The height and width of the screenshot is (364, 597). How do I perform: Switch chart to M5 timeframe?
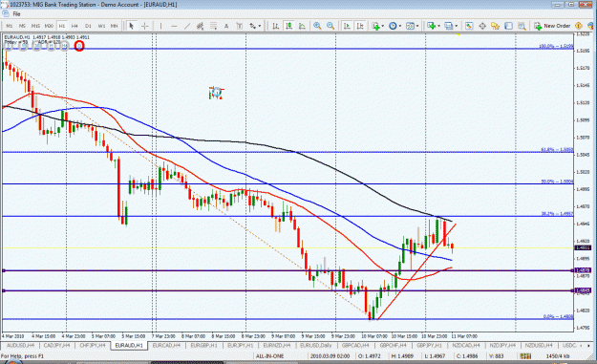click(22, 26)
